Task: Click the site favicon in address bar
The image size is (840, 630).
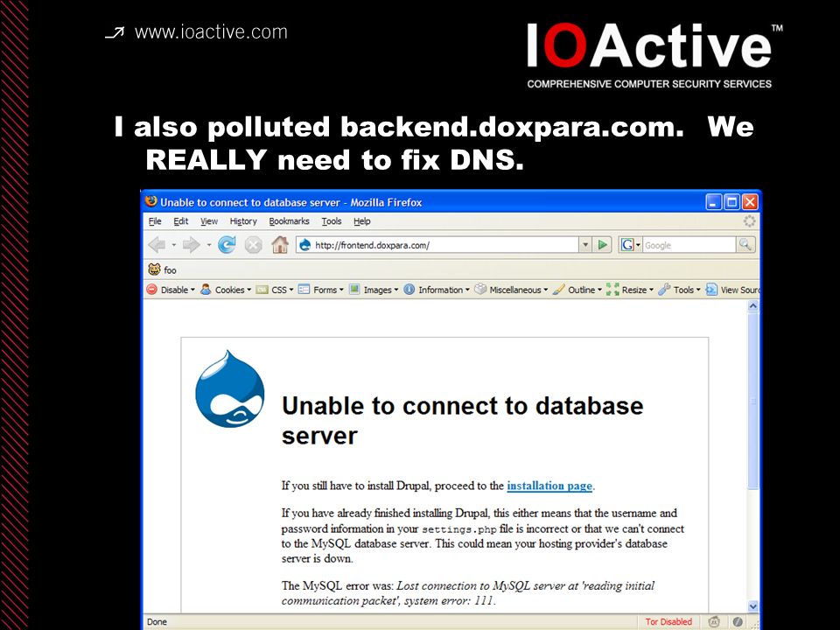Action: click(305, 245)
